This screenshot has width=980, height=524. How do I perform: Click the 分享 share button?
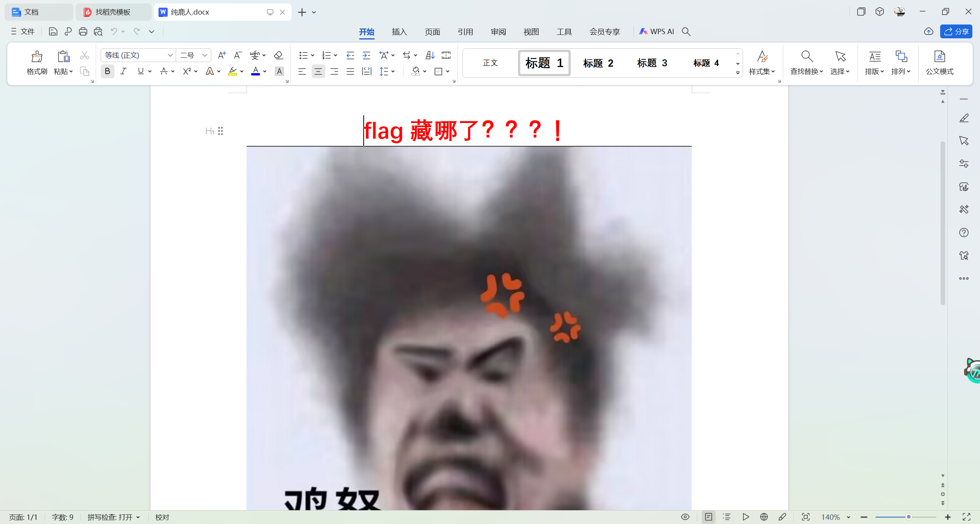click(x=956, y=31)
